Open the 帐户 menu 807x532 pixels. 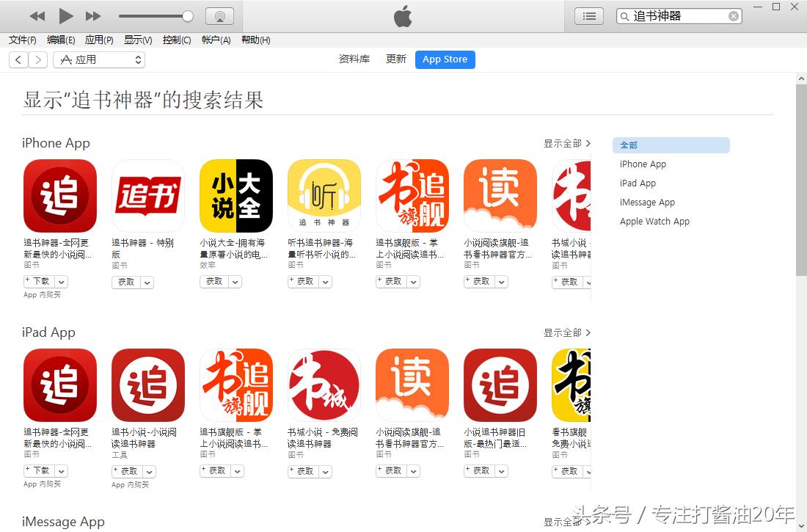click(216, 40)
